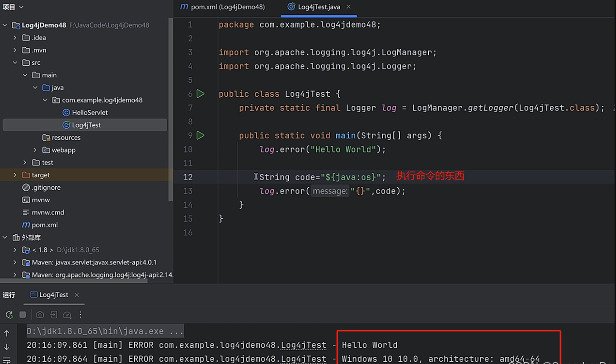The image size is (616, 364).
Task: Open the 项目 view dropdown arrow
Action: click(x=21, y=7)
